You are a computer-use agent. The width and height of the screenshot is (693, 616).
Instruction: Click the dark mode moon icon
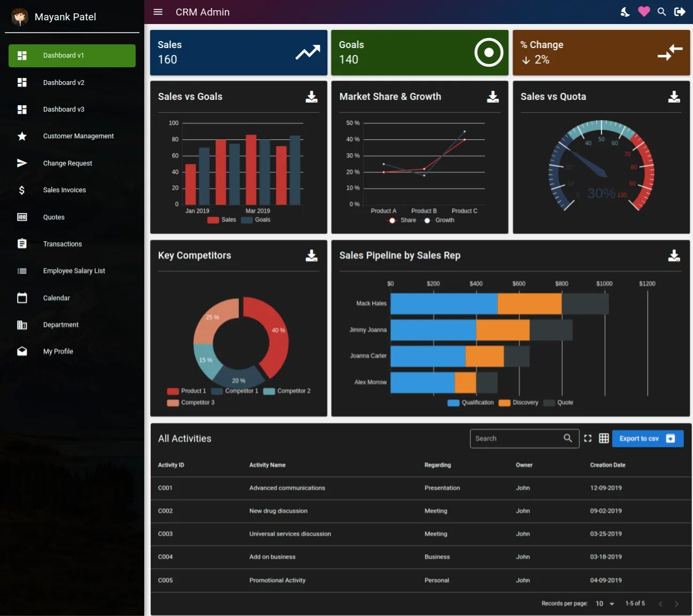(625, 12)
